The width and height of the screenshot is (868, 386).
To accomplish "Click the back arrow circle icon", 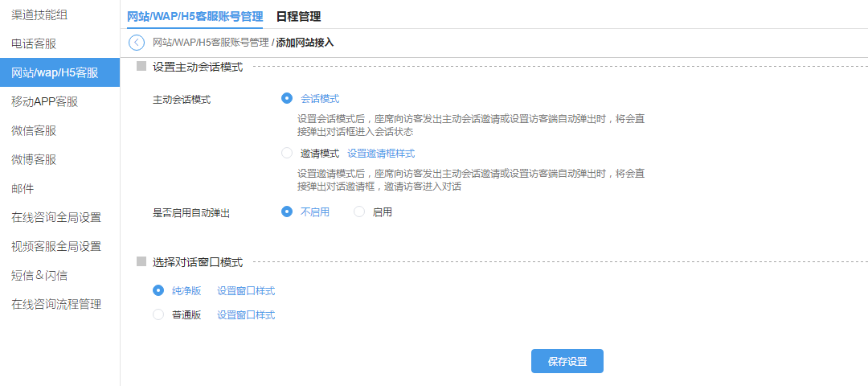I will (137, 43).
